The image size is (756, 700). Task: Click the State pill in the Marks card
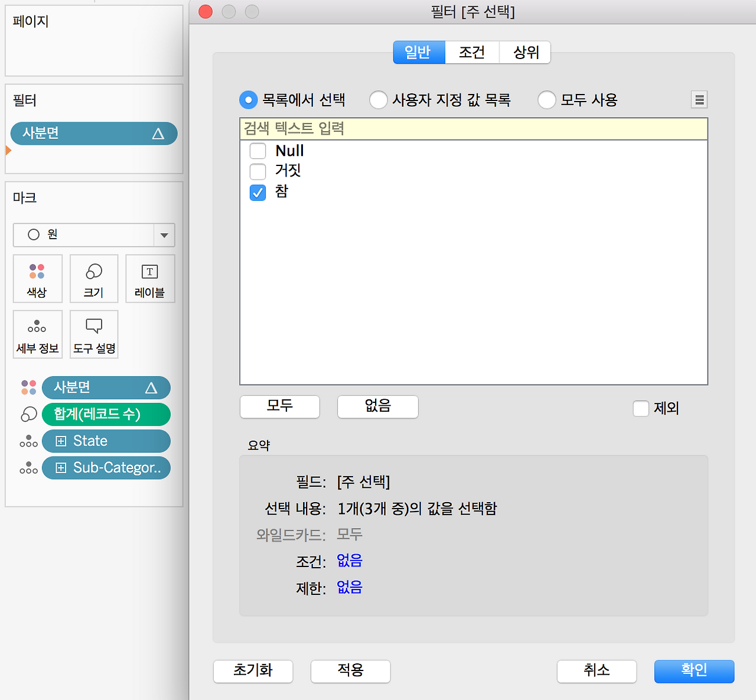pos(106,441)
